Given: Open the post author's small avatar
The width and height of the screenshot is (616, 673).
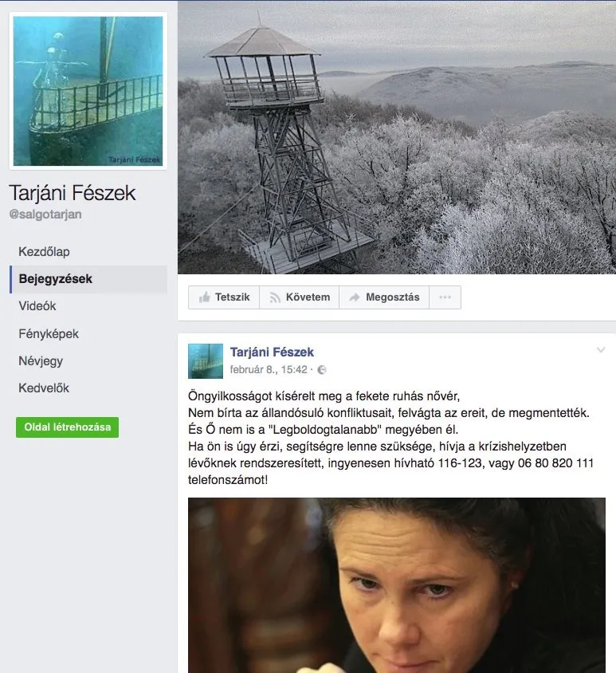Looking at the screenshot, I should click(x=206, y=361).
